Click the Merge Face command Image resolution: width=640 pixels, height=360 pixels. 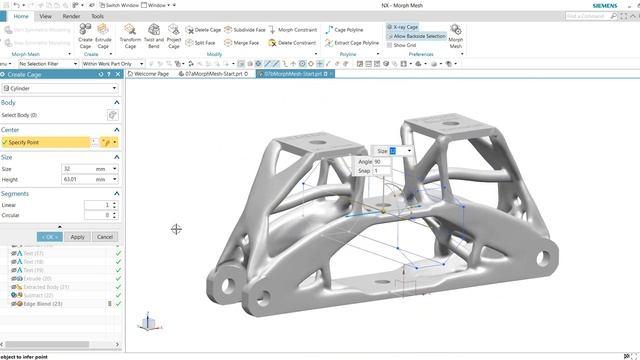click(242, 42)
